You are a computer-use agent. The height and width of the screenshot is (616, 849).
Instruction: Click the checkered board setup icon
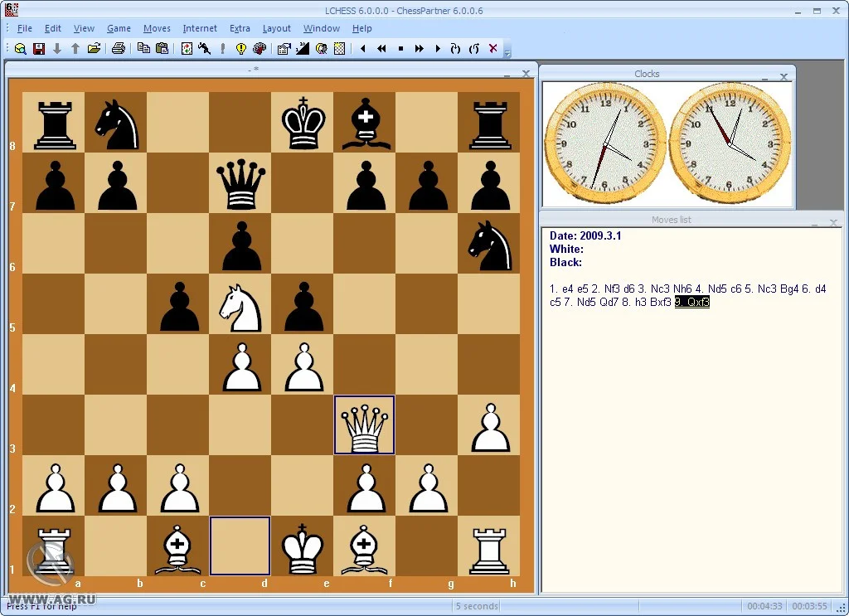339,49
